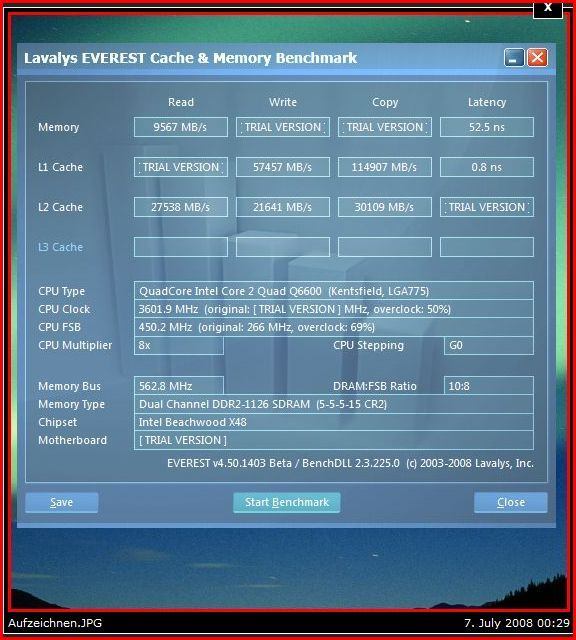Click the Write column header
576x640 pixels.
283,102
